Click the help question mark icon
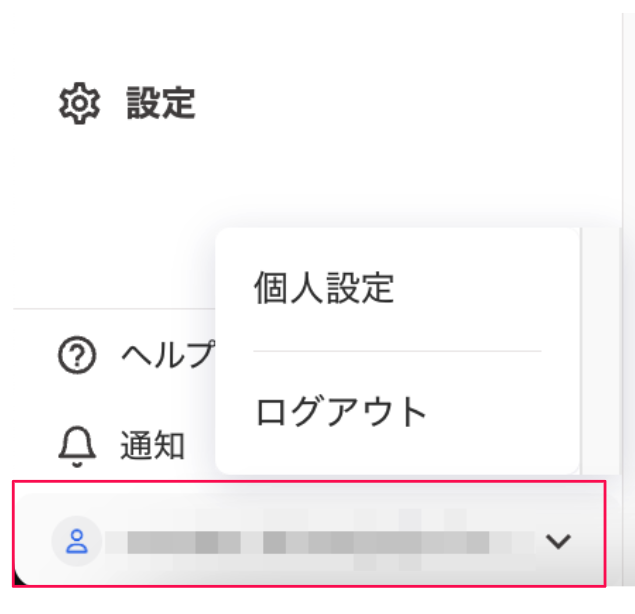 click(x=77, y=355)
